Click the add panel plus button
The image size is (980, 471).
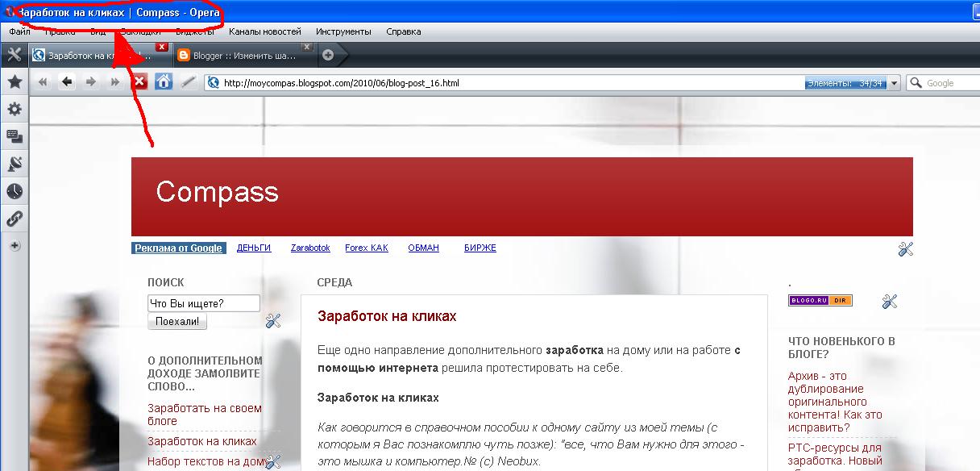14,245
